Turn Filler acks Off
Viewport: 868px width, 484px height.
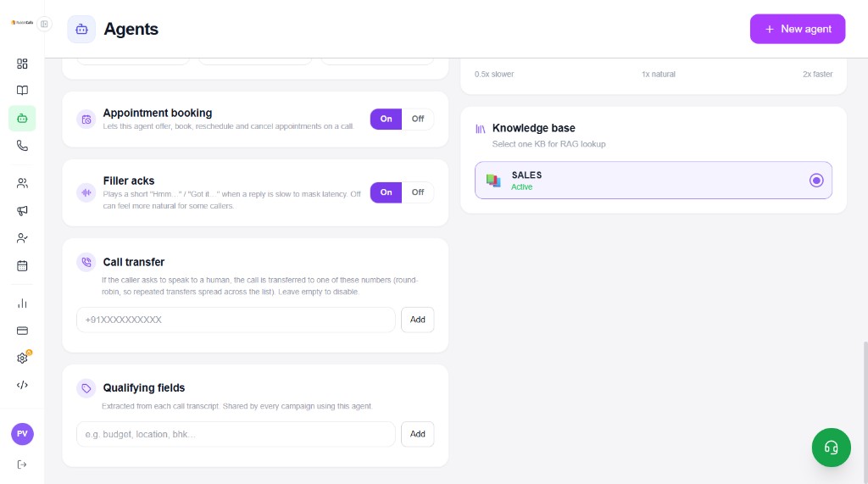(417, 192)
